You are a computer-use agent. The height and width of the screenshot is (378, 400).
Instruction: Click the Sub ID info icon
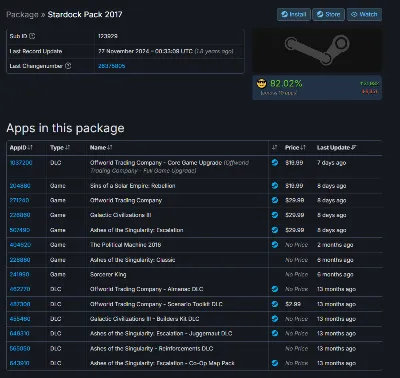click(32, 36)
